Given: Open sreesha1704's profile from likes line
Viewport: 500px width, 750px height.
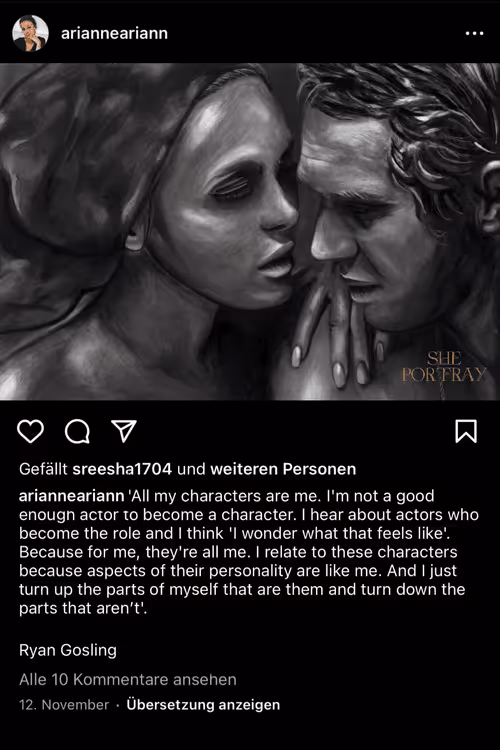Looking at the screenshot, I should (x=122, y=469).
